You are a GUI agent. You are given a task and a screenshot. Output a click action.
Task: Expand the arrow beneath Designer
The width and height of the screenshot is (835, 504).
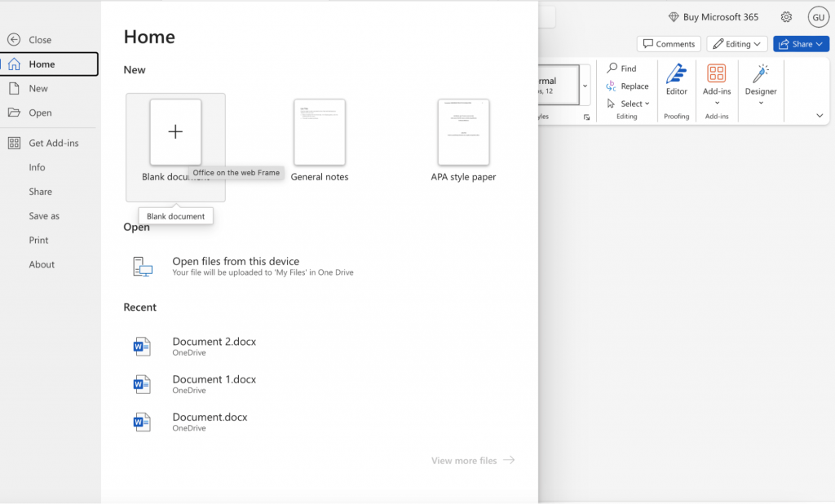coord(761,103)
